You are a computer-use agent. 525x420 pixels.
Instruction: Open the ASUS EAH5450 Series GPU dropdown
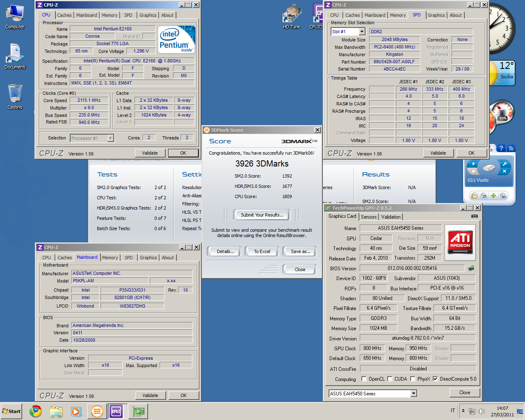click(414, 393)
